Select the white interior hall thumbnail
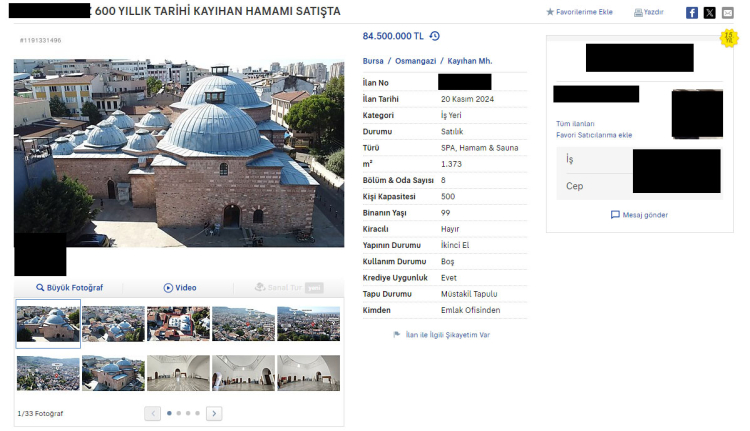This screenshot has height=431, width=750. click(x=178, y=372)
